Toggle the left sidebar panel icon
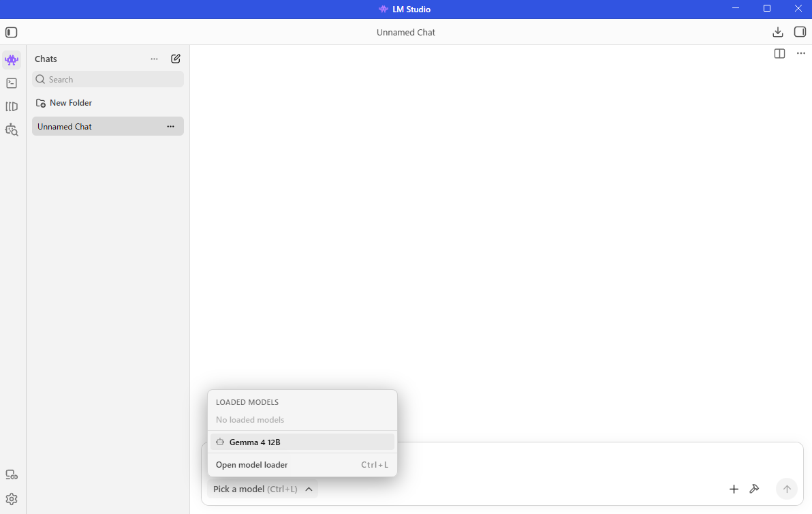This screenshot has width=812, height=514. (12, 32)
